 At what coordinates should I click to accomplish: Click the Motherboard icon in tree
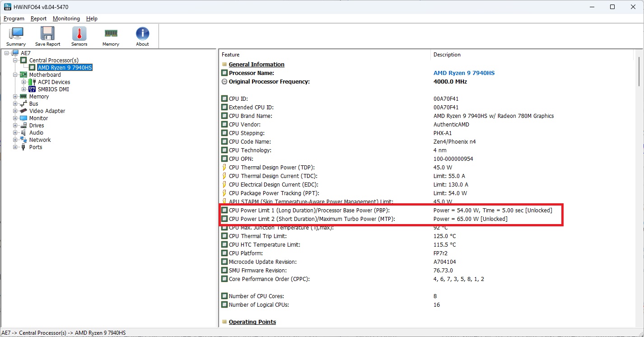tap(23, 75)
